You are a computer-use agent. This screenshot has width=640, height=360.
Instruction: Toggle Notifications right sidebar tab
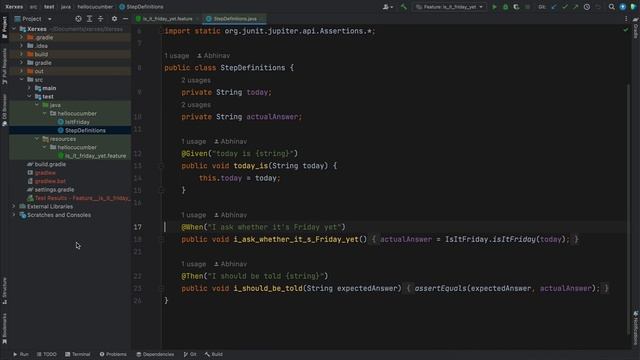pos(636,328)
